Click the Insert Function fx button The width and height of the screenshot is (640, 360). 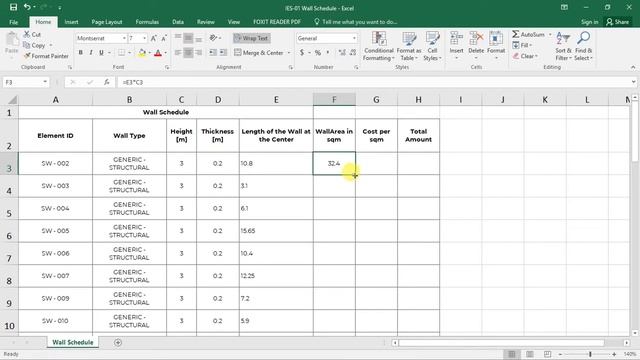coord(107,82)
